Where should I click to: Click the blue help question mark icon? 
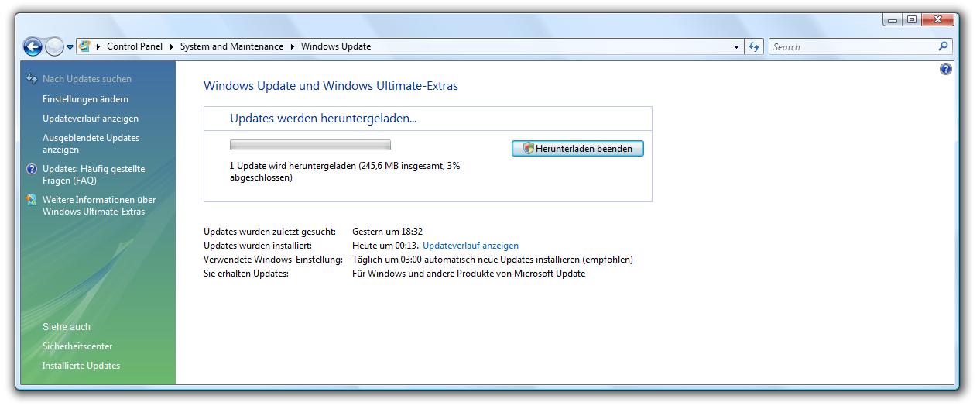tap(945, 70)
